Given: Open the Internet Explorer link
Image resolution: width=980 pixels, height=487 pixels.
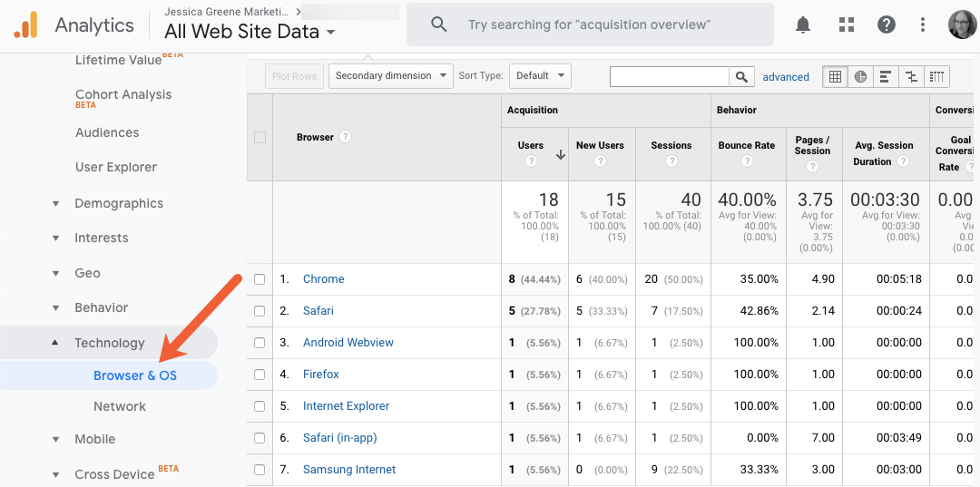Looking at the screenshot, I should click(347, 406).
